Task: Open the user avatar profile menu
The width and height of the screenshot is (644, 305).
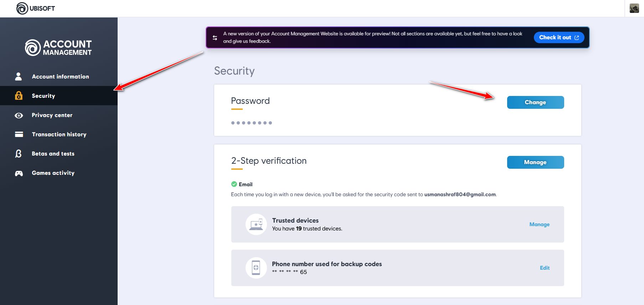Action: tap(634, 8)
